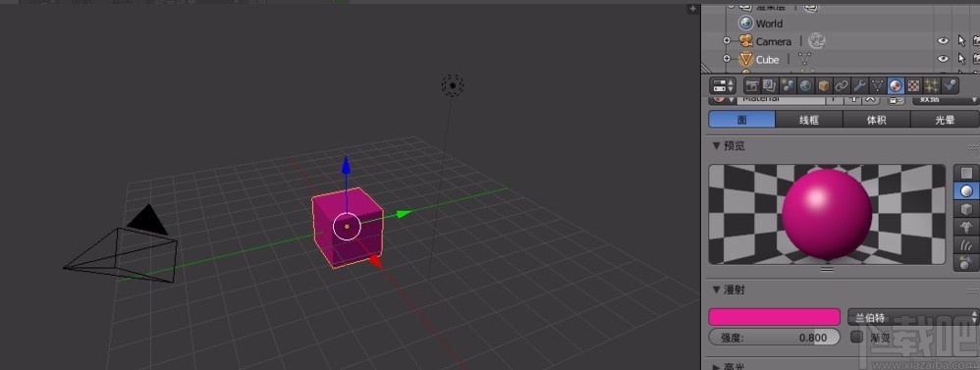The image size is (980, 370).
Task: Set material preview to monkey head
Action: coord(966,227)
